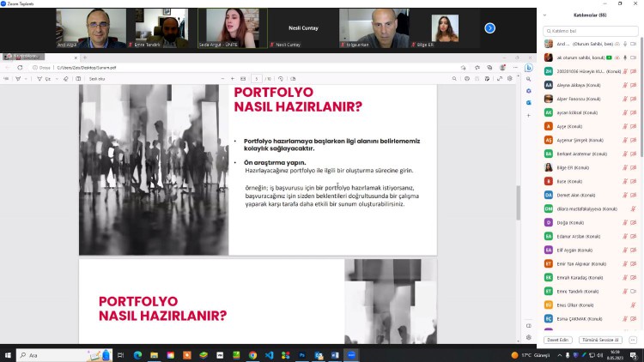The image size is (644, 362).
Task: Show next video participants arrow
Action: 489,28
